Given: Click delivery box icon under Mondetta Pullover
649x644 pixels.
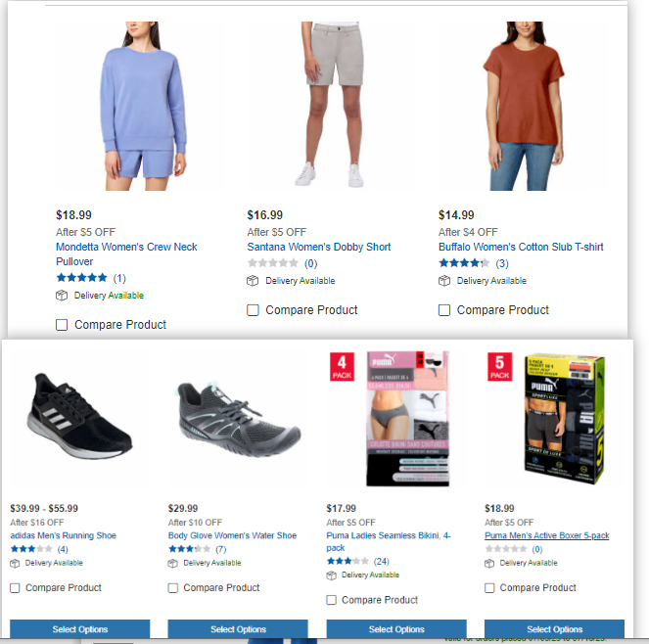Looking at the screenshot, I should click(62, 296).
